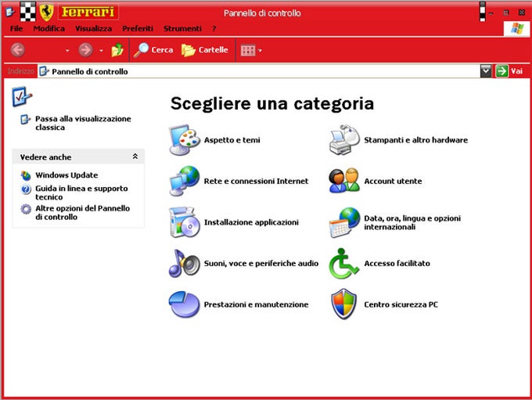The height and width of the screenshot is (400, 532).
Task: Click the Prestazioni e manutenzione pie chart icon
Action: tap(184, 305)
